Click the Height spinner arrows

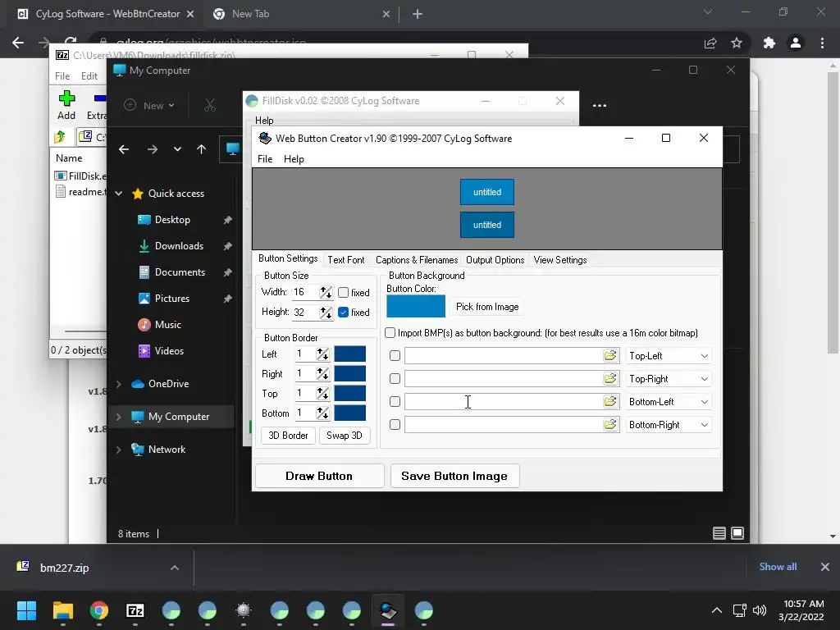tap(326, 313)
